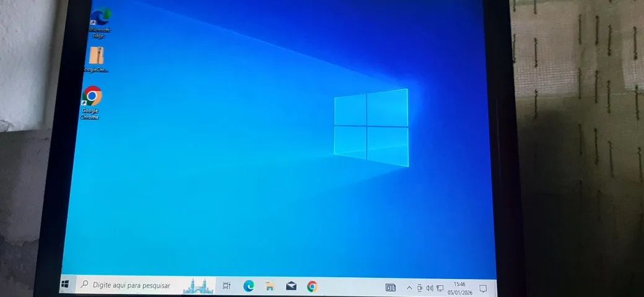Click the news and interests taskbar widget
Viewport: 644px width, 297px height.
click(x=390, y=288)
